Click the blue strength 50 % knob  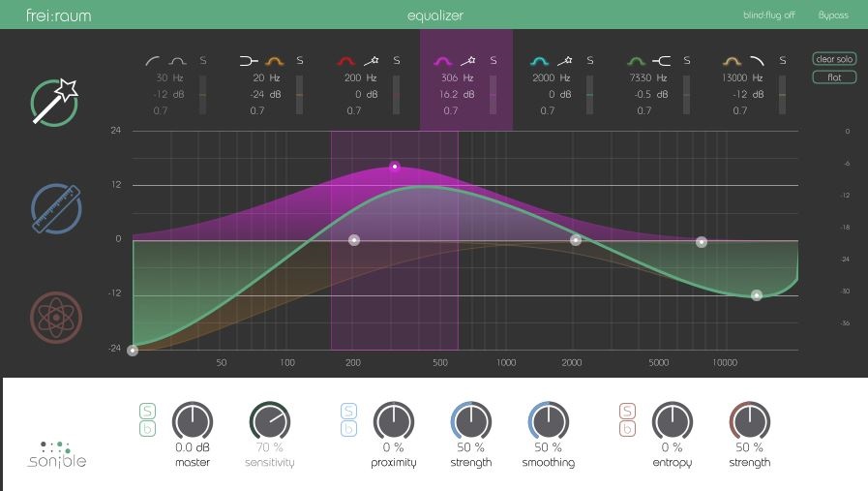coord(471,421)
